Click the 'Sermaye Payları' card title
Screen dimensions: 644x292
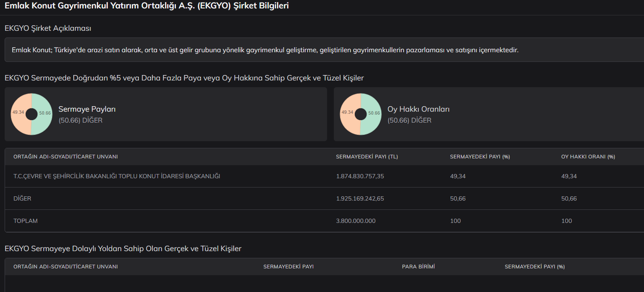[87, 109]
